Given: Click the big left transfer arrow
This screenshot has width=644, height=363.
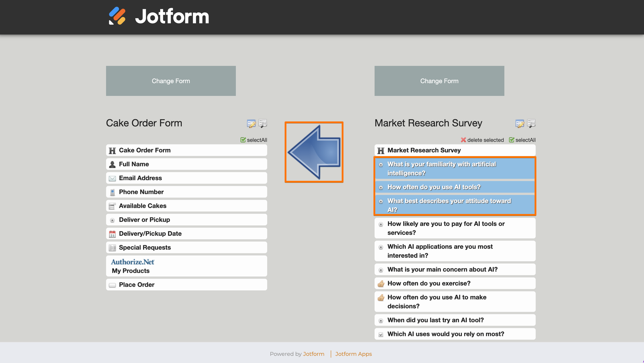Looking at the screenshot, I should coord(314,152).
